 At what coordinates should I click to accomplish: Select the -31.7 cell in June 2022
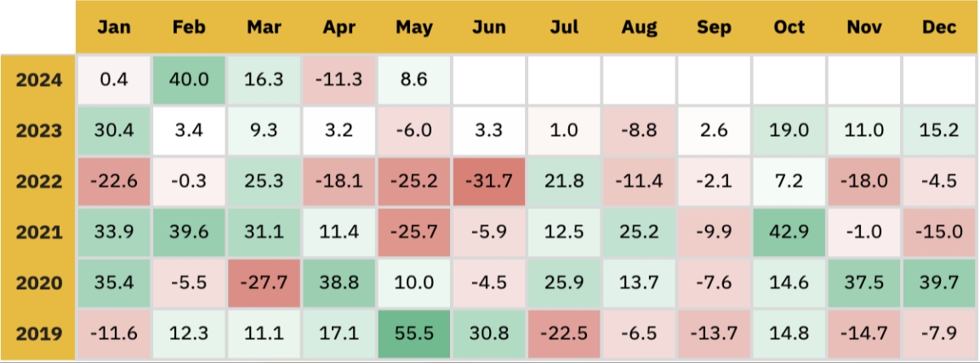pyautogui.click(x=489, y=181)
